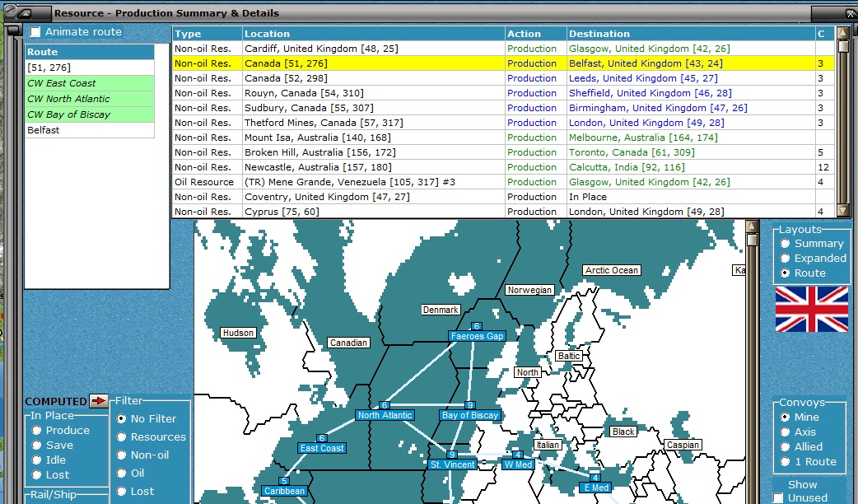The image size is (858, 504).
Task: Click the East Coast convoy marker
Action: (x=322, y=448)
